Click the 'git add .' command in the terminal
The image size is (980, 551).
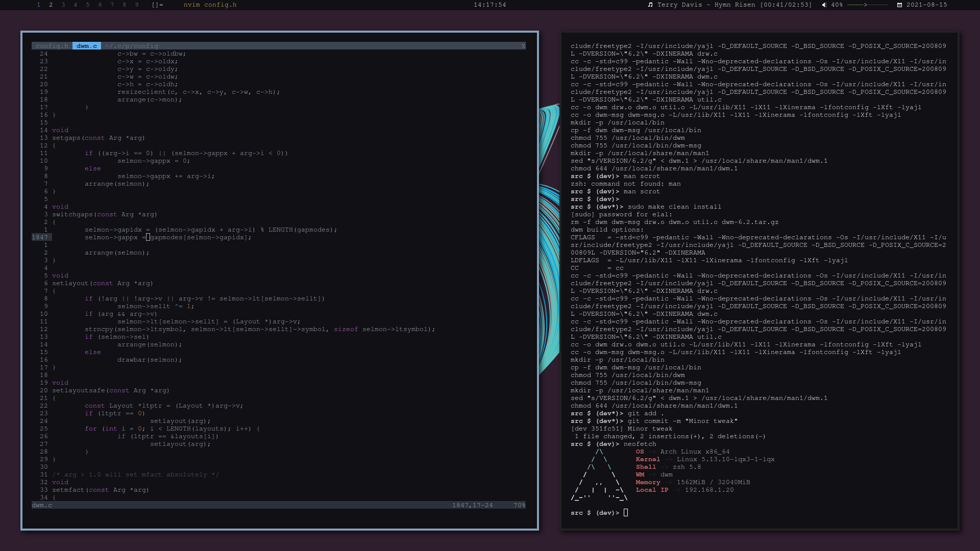646,413
